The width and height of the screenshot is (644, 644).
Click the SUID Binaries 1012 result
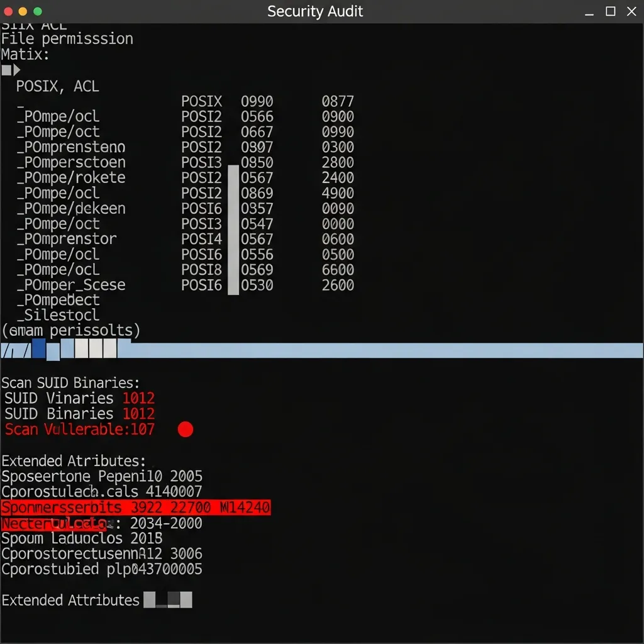(79, 414)
